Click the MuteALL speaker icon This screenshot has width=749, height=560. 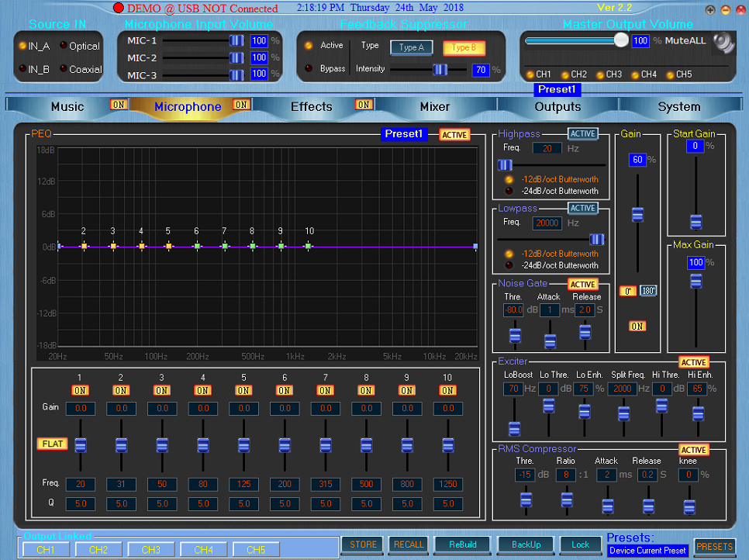pyautogui.click(x=723, y=42)
